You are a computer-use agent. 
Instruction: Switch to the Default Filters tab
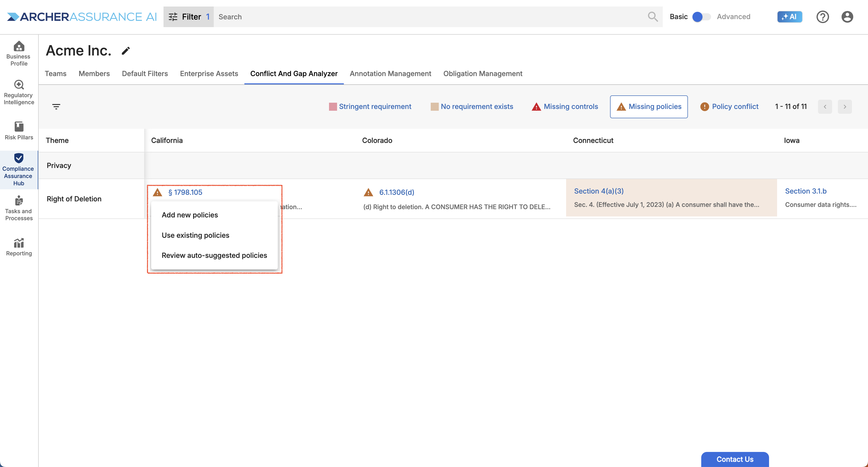(145, 74)
